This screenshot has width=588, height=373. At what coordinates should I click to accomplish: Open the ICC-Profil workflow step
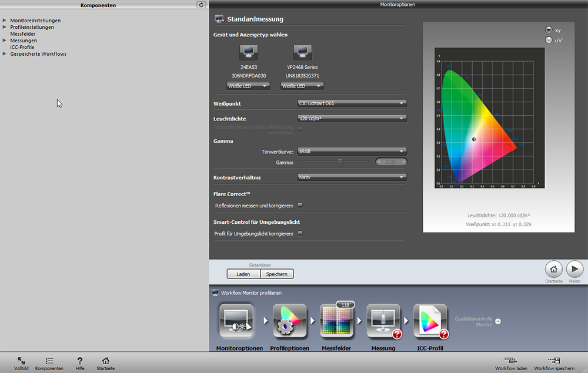(430, 321)
